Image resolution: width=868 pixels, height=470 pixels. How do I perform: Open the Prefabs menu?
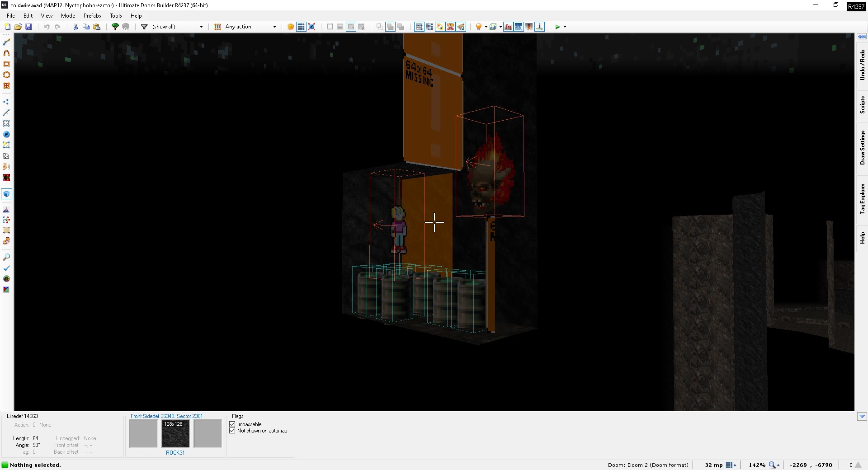(x=92, y=15)
